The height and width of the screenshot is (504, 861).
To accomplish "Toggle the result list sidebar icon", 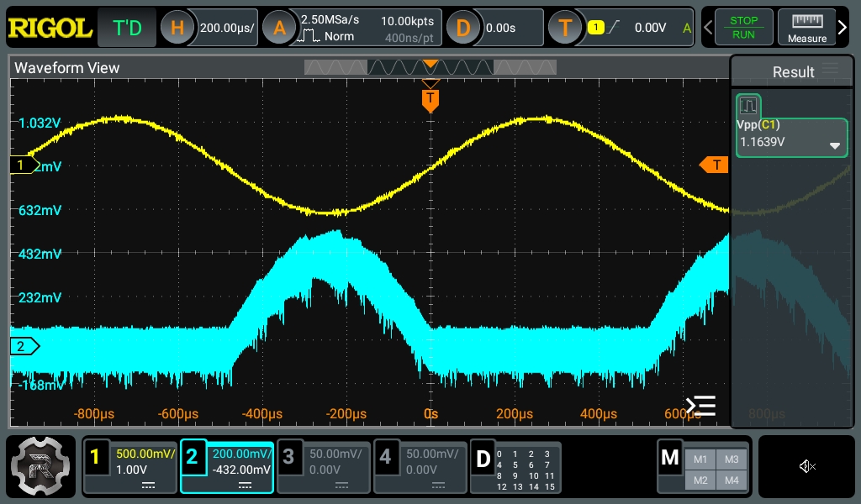I will click(700, 406).
